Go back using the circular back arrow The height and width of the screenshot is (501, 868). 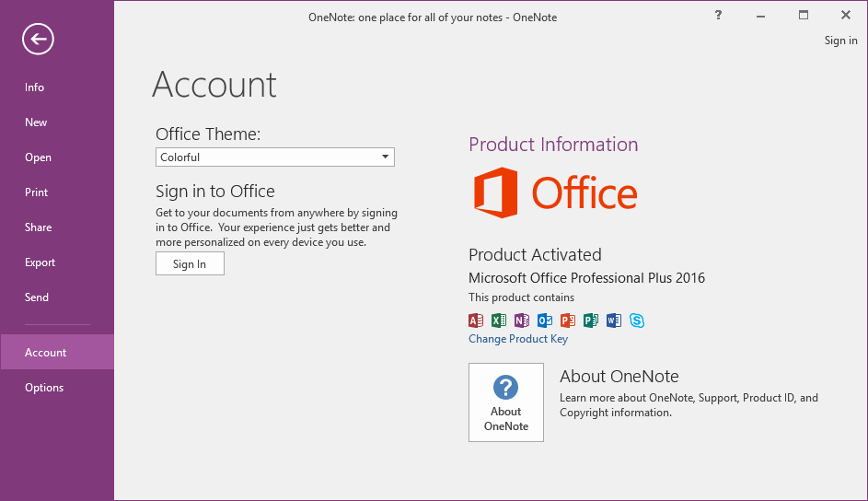click(x=38, y=39)
